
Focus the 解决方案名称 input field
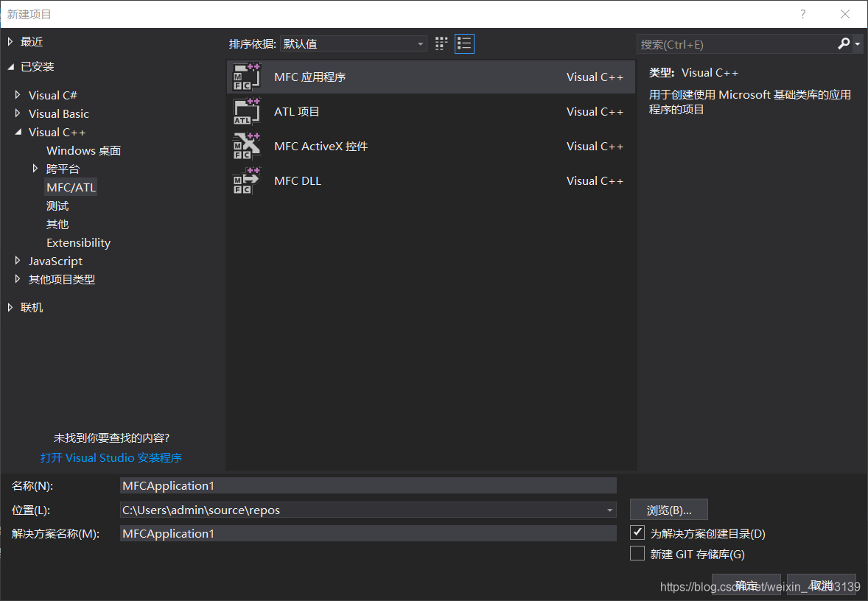tap(368, 533)
